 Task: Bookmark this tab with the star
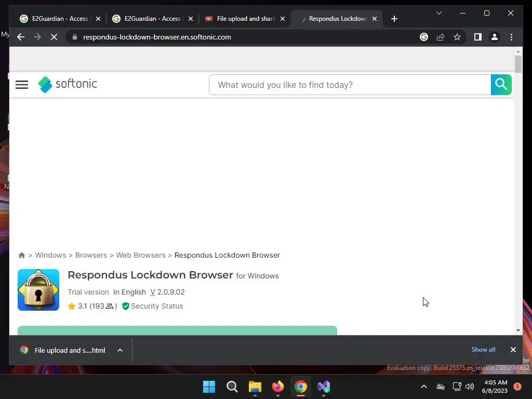click(x=457, y=37)
